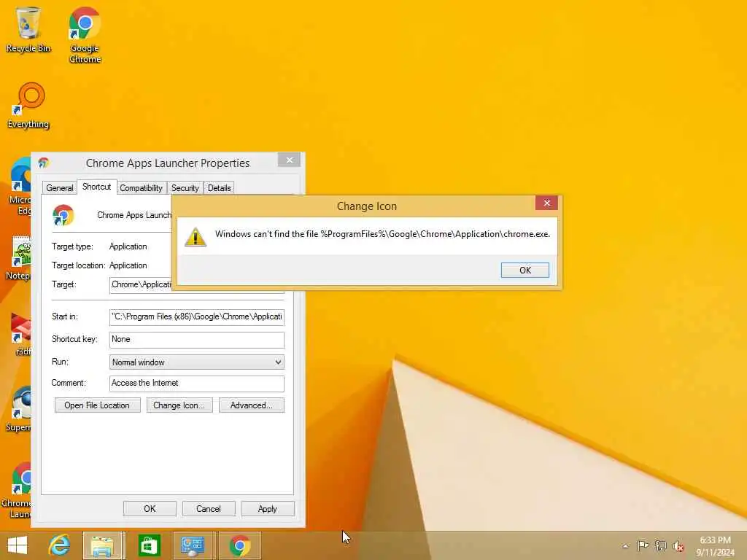Open the Windows Start button
Screen dimensions: 747x560
point(18,545)
